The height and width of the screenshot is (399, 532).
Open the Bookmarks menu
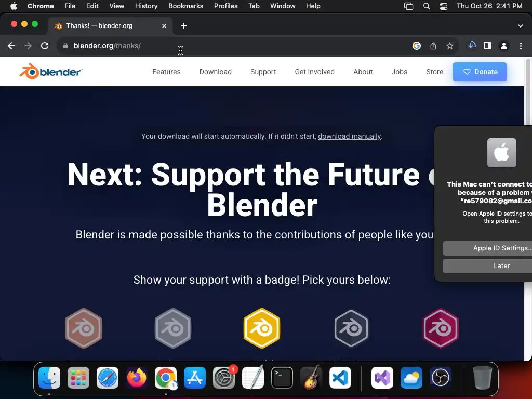[x=185, y=6]
